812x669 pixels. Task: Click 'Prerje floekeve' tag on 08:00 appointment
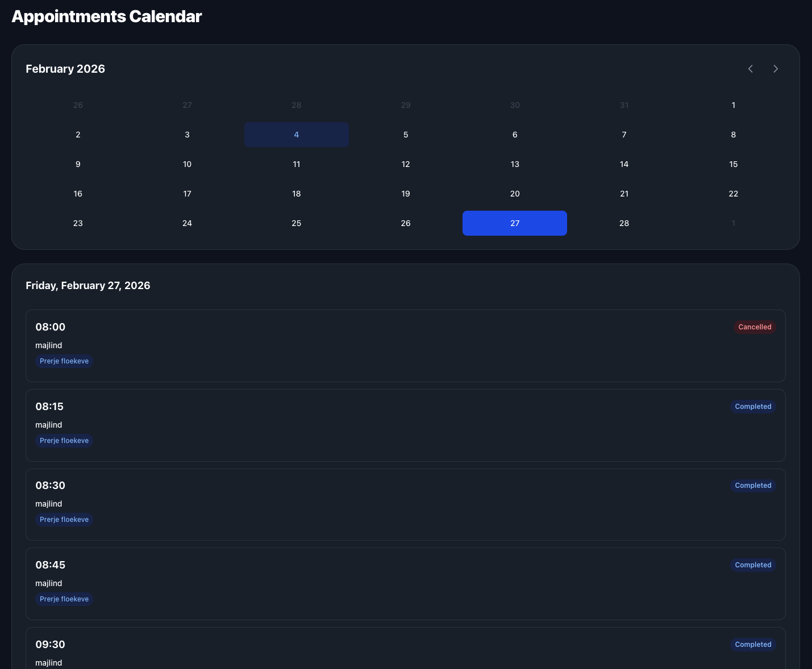pos(64,361)
